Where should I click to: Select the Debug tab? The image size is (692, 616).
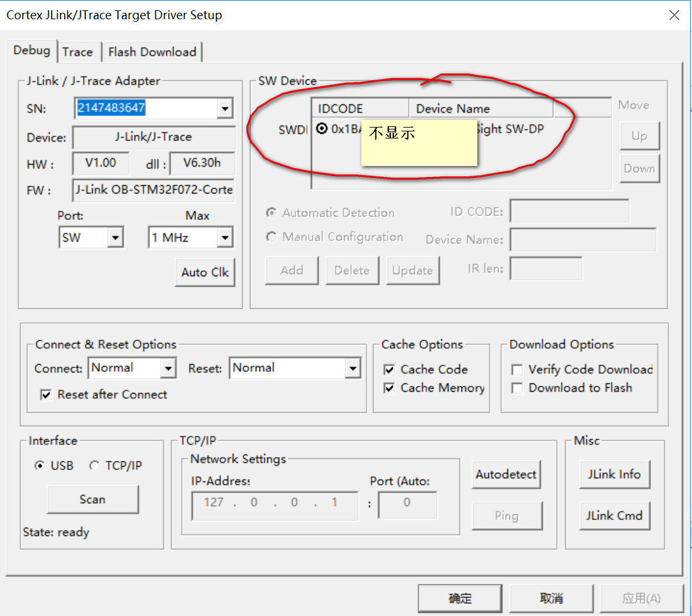pyautogui.click(x=32, y=51)
